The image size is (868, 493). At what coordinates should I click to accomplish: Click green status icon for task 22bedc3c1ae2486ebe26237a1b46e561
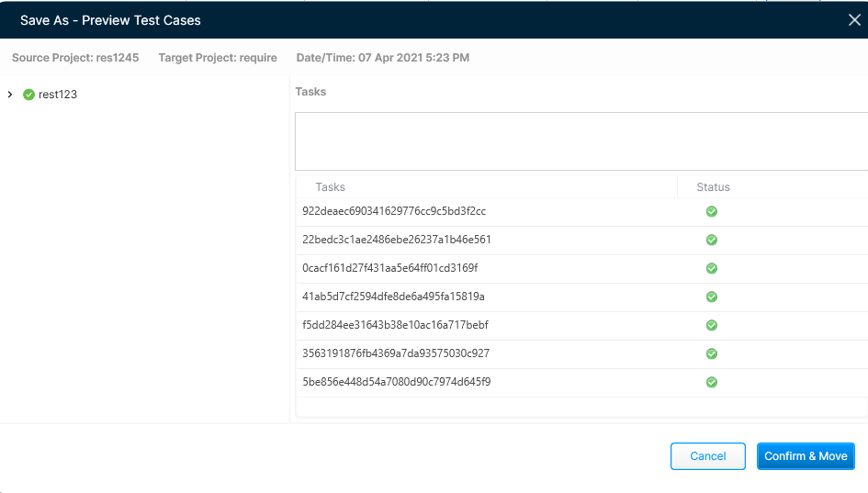711,240
